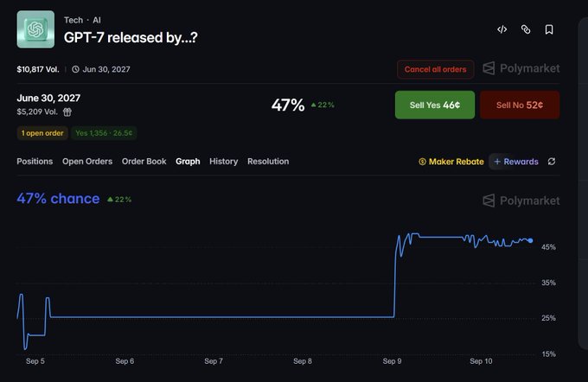Viewport: 588px width, 382px height.
Task: Click the OpenAI logo market thumbnail
Action: (35, 29)
